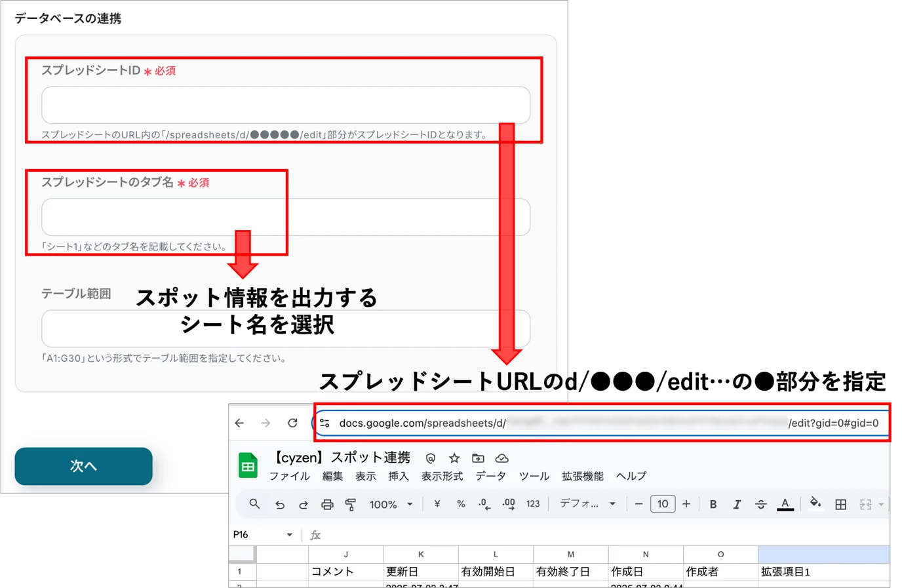
Task: Select column L header
Action: [x=496, y=555]
